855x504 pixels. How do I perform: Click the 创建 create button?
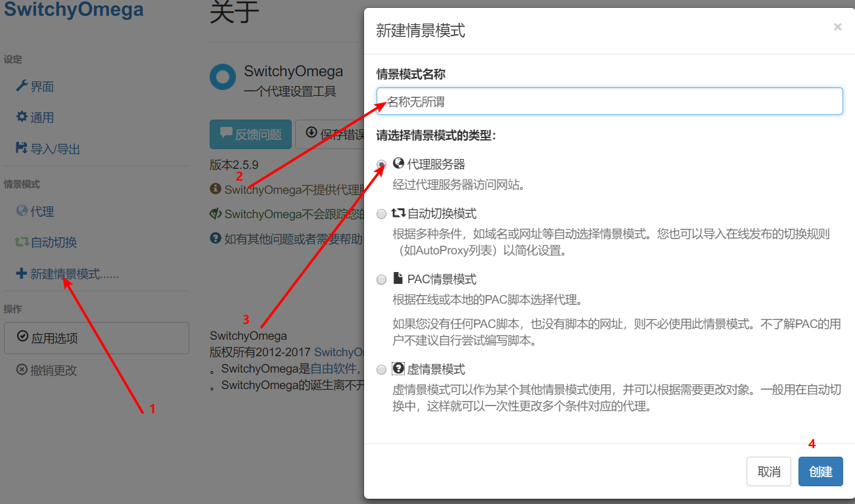click(820, 471)
